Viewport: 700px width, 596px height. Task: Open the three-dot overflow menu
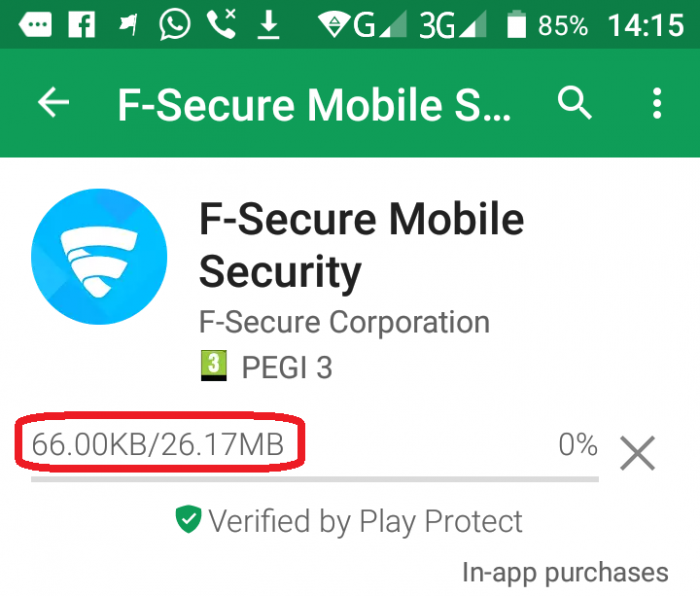(657, 103)
